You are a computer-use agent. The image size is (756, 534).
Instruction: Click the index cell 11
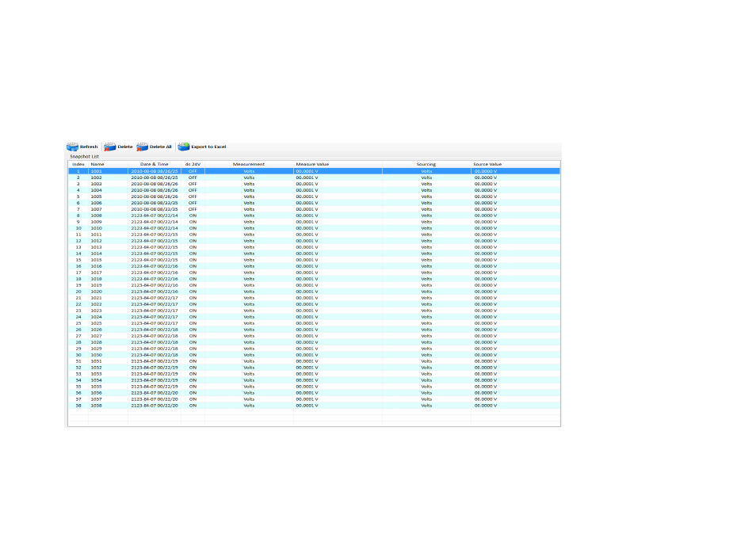[x=78, y=235]
